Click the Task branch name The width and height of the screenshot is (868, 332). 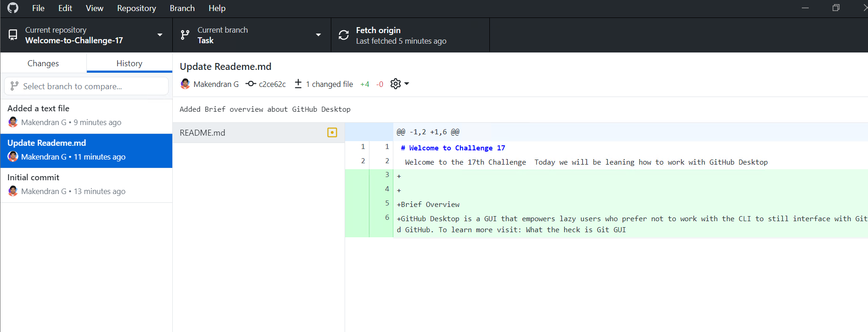(x=205, y=40)
